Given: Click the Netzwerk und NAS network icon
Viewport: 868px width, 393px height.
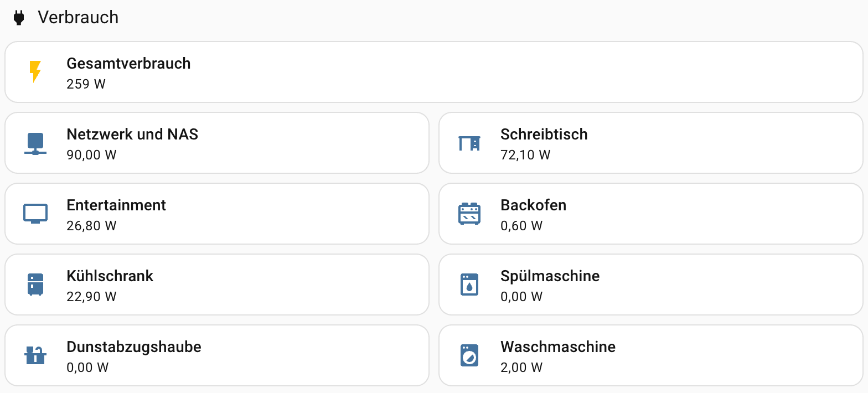Looking at the screenshot, I should [x=35, y=143].
